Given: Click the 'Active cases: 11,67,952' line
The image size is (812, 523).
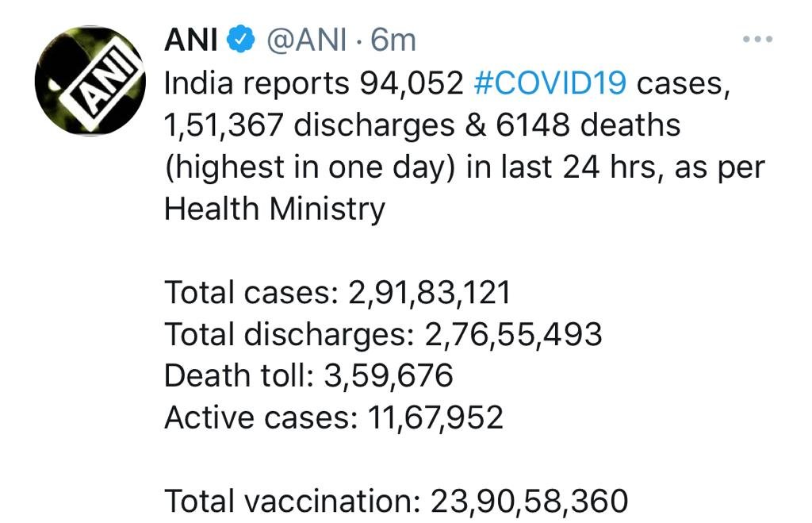Looking at the screenshot, I should click(x=334, y=417).
